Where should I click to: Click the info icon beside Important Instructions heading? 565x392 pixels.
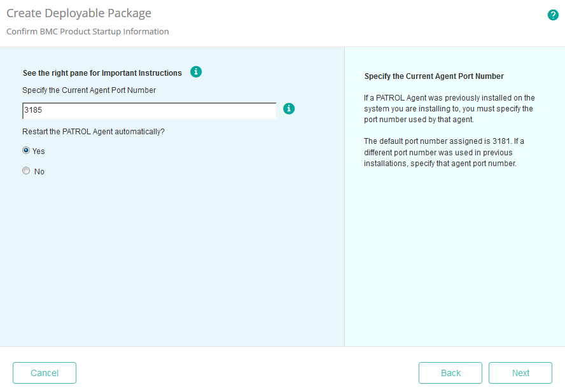point(196,72)
